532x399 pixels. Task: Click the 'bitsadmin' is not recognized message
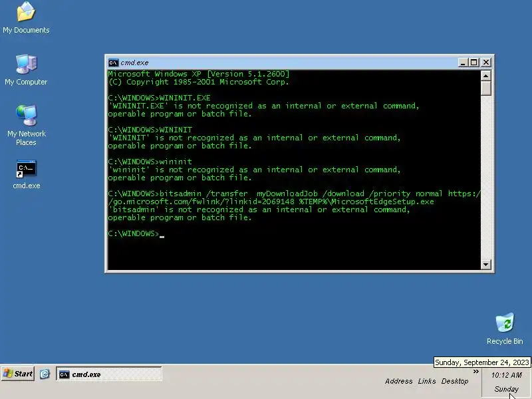point(259,213)
